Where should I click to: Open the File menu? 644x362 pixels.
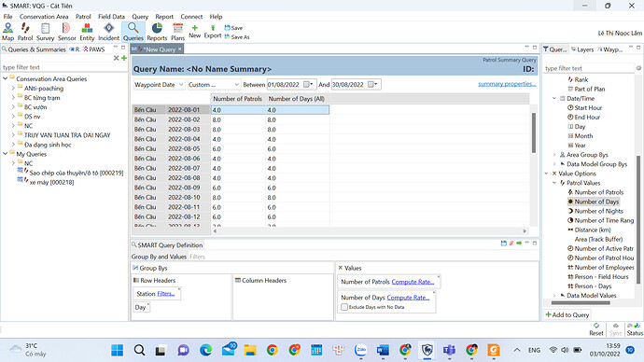7,17
